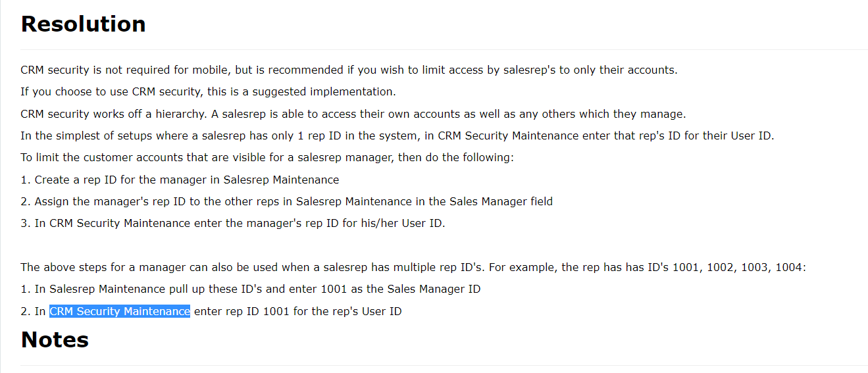
Task: Click the Resolution heading
Action: (x=83, y=24)
